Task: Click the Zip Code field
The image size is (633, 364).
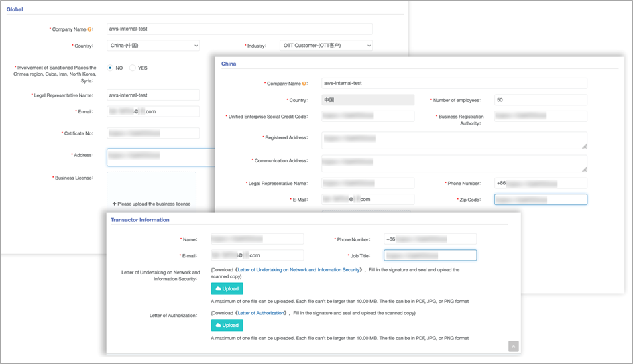Action: pyautogui.click(x=541, y=199)
